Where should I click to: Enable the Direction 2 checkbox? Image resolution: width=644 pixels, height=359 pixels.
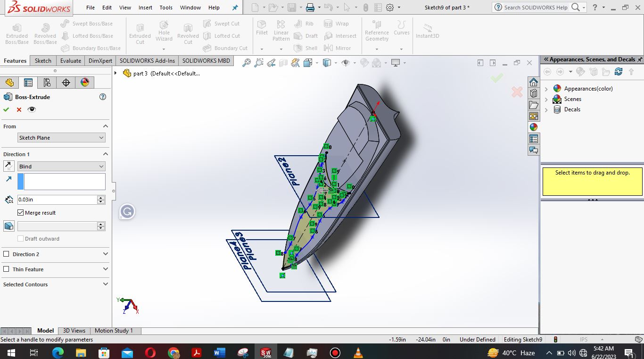(6, 254)
